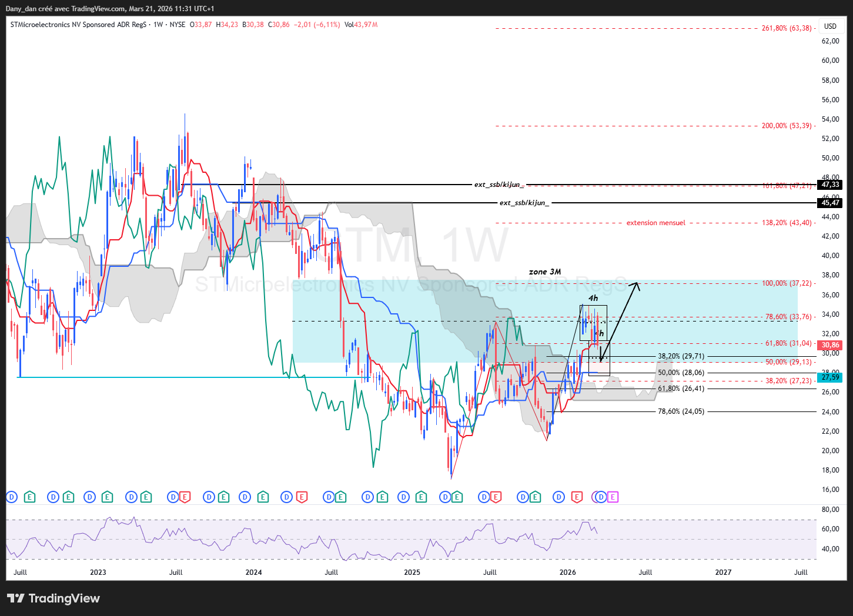
Task: Click the TradingView logo in the footer
Action: coord(53,598)
